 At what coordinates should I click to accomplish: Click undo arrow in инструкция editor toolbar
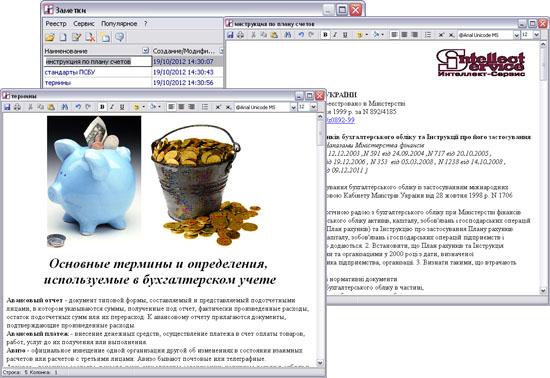(301, 35)
